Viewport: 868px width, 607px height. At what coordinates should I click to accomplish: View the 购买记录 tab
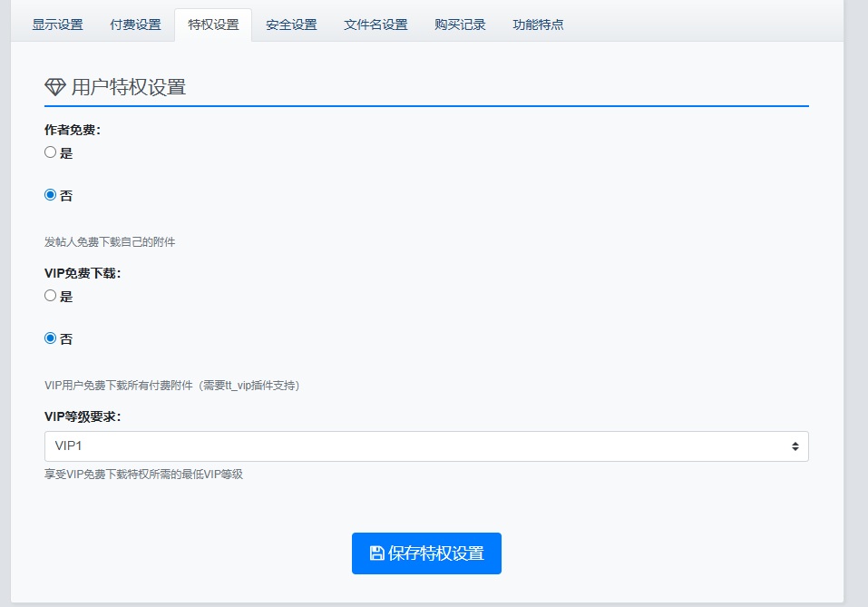pyautogui.click(x=460, y=24)
